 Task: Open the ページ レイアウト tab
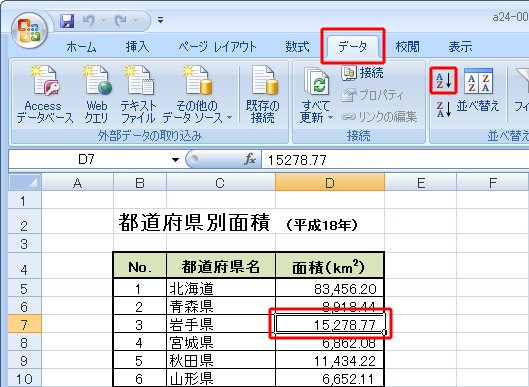pos(217,47)
